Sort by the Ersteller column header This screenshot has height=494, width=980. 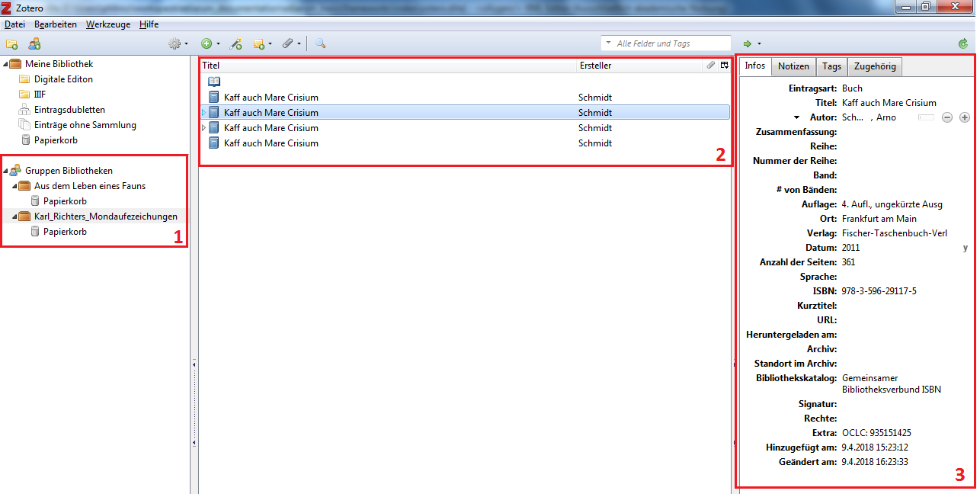click(639, 66)
